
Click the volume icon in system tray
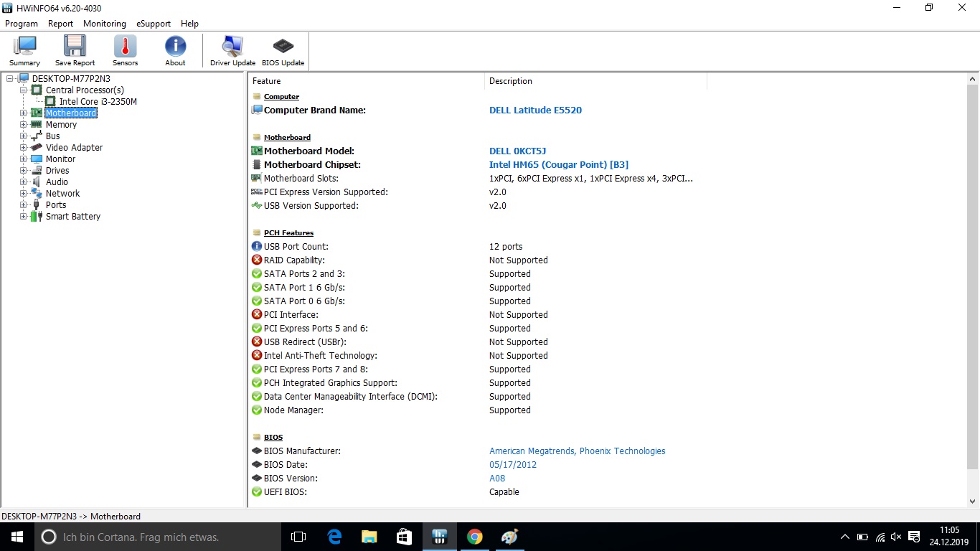coord(896,537)
